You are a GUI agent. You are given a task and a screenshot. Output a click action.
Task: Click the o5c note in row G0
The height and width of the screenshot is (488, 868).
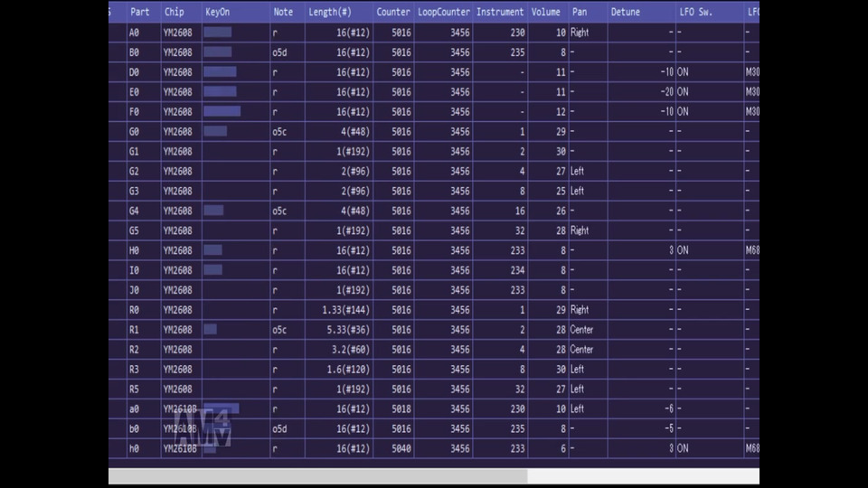pyautogui.click(x=279, y=132)
